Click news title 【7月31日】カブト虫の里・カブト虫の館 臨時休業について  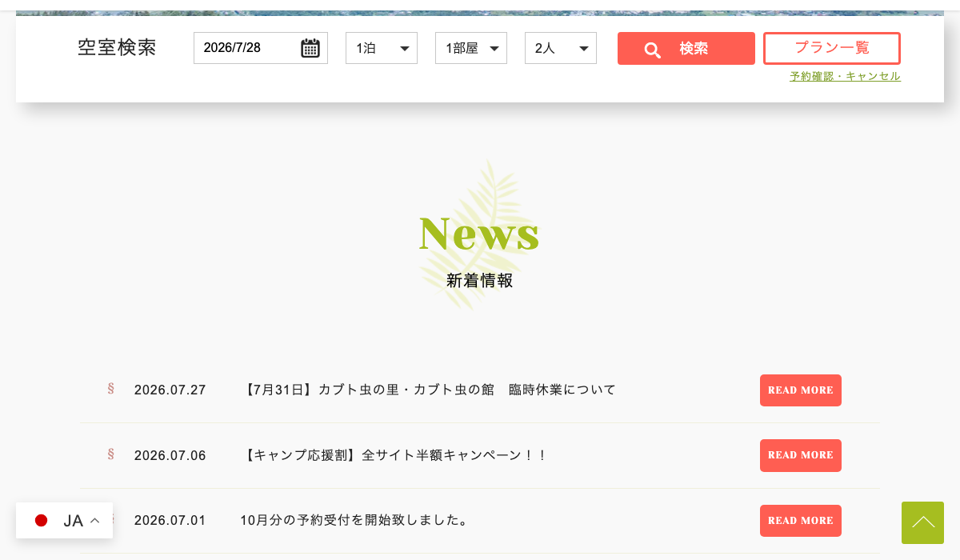click(429, 390)
